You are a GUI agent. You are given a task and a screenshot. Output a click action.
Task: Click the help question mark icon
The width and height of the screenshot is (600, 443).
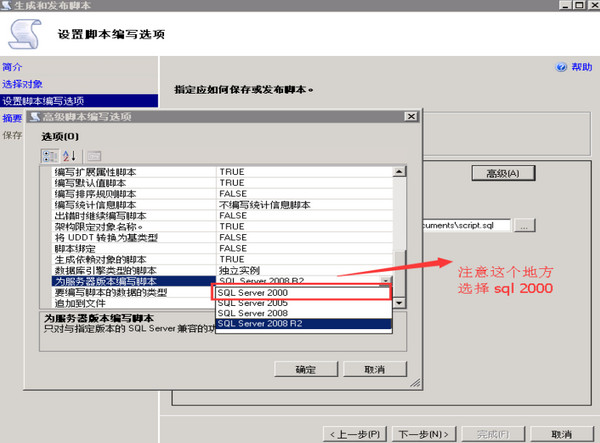pos(561,67)
